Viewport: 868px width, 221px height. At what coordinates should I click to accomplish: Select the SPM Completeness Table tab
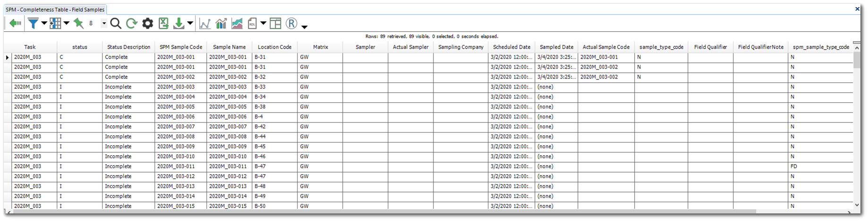[x=55, y=9]
